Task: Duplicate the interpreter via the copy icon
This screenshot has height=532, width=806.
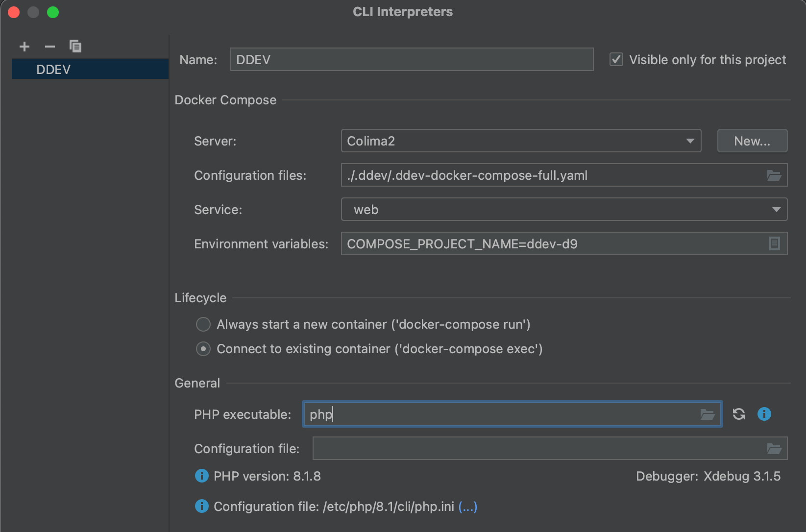Action: 75,46
